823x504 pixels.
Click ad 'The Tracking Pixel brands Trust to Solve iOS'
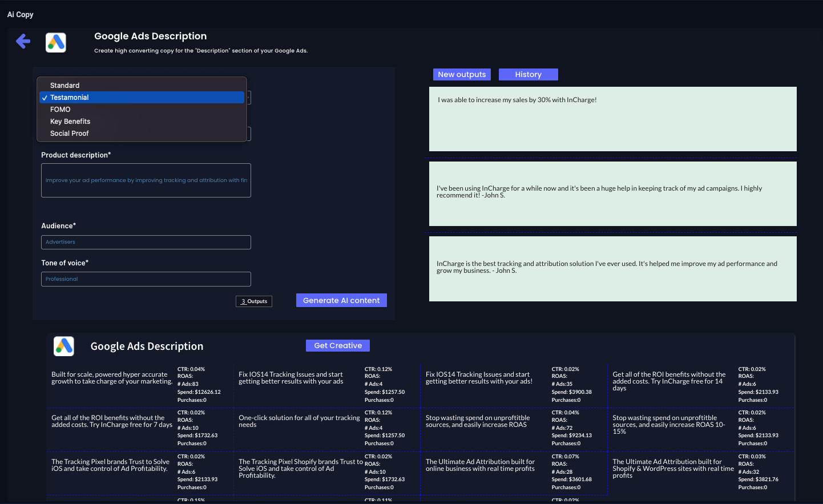coord(111,465)
